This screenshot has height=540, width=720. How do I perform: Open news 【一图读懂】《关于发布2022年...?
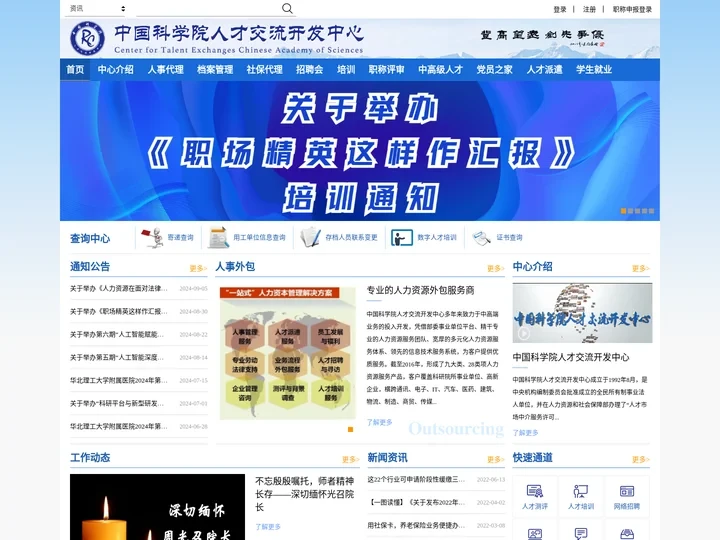tap(416, 502)
